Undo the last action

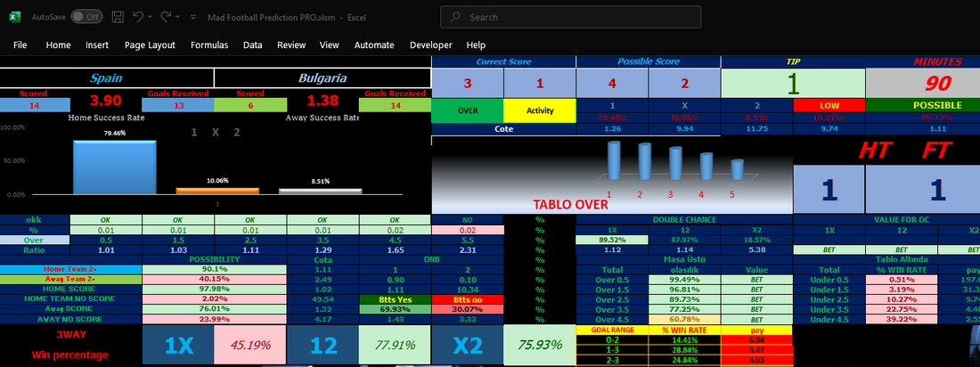(138, 17)
